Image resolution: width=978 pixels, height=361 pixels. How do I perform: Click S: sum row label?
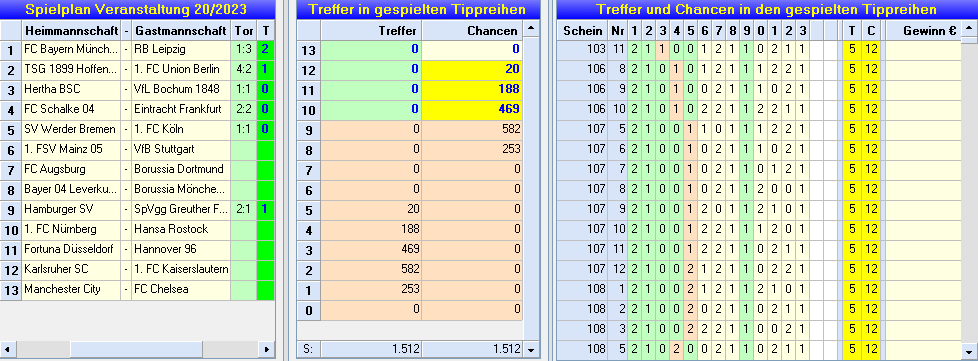308,349
